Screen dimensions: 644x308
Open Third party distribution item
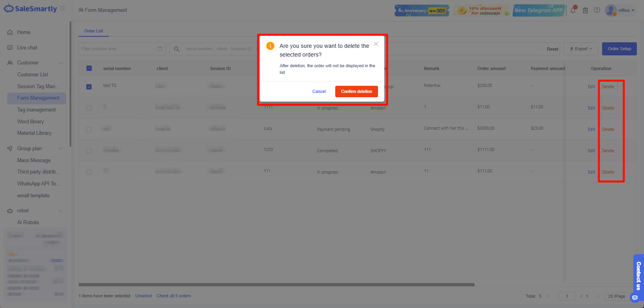click(x=39, y=172)
